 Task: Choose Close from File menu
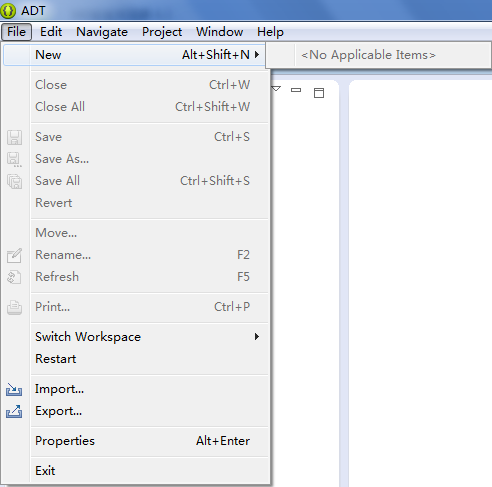[x=136, y=85]
